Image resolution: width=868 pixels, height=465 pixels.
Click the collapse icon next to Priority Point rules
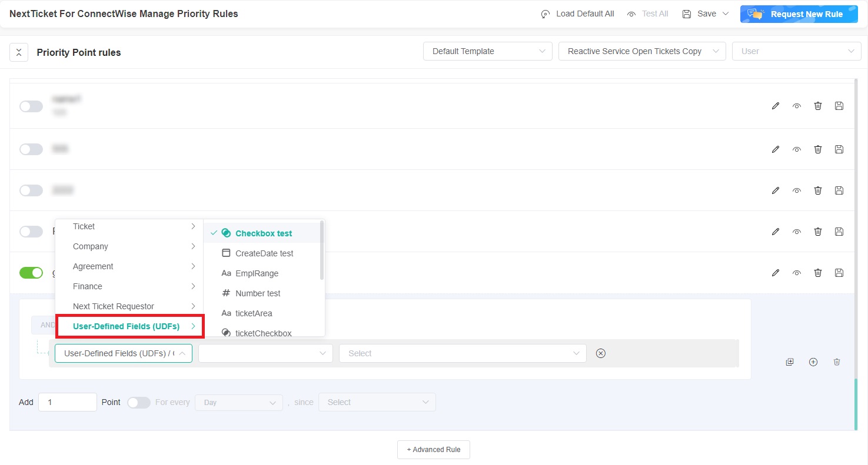tap(18, 52)
